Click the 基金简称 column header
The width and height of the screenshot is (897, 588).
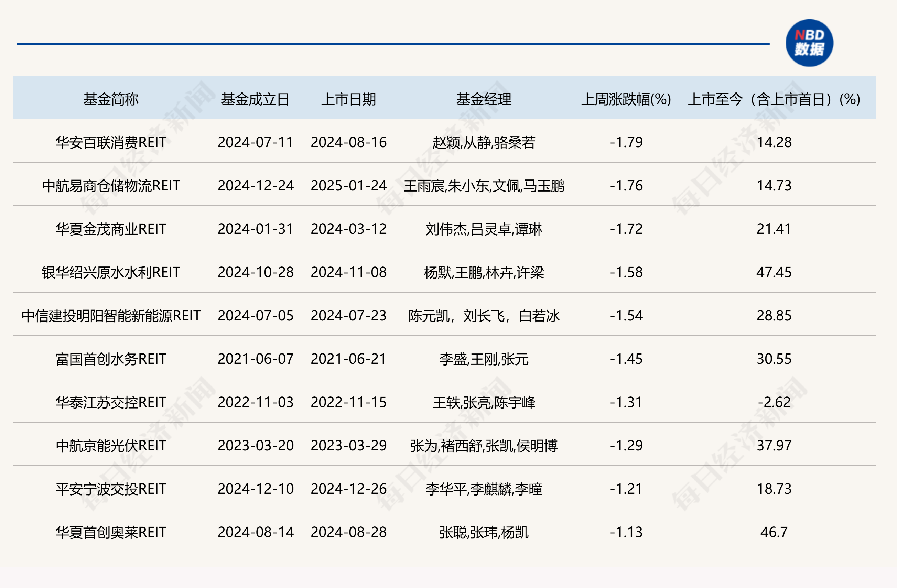111,99
